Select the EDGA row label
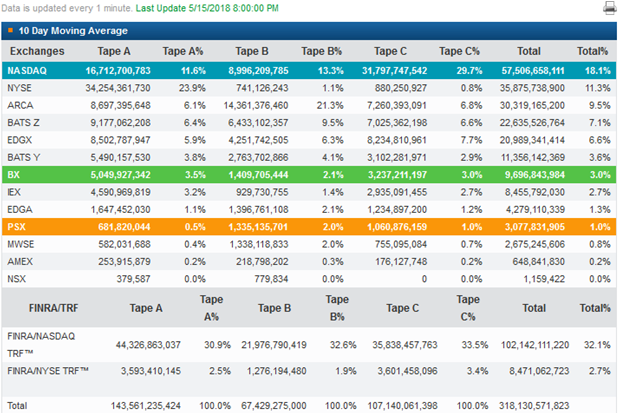The width and height of the screenshot is (619, 413). (x=20, y=210)
